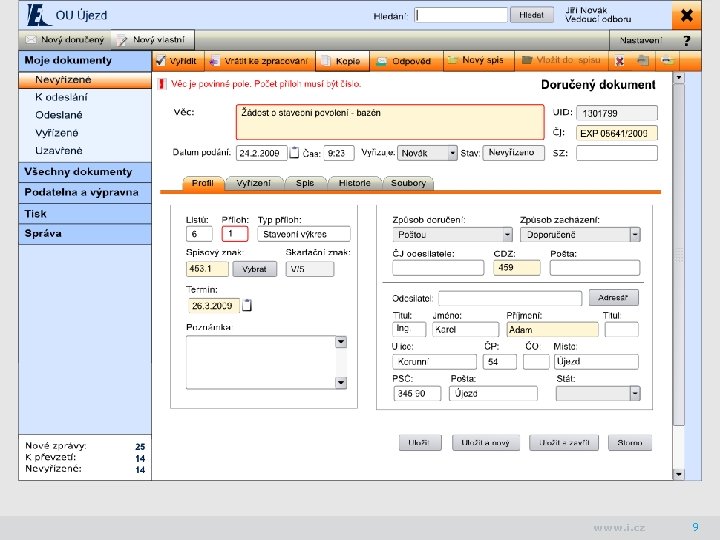Click the SZ input field
The width and height of the screenshot is (720, 540).
coord(617,153)
